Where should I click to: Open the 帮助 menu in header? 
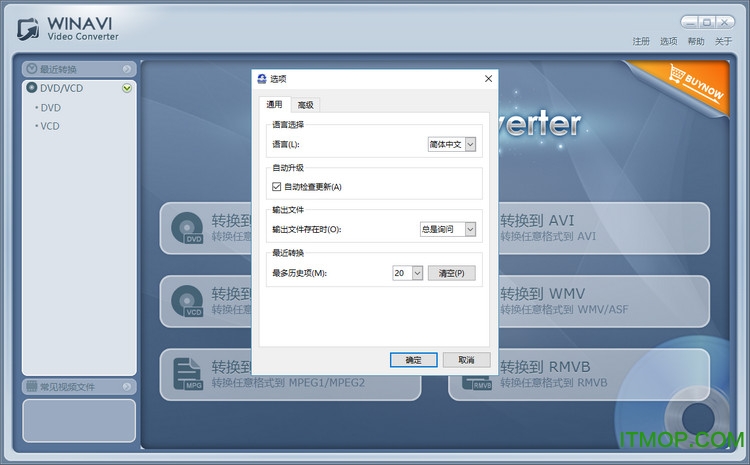696,41
